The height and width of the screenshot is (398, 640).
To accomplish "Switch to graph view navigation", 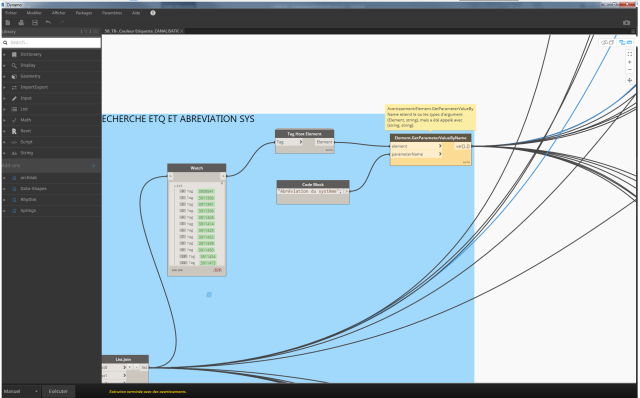I will point(625,42).
